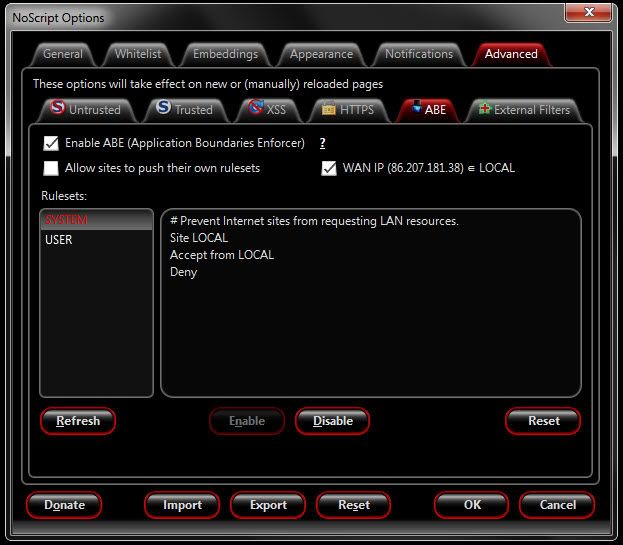
Task: Select the ABE sub-tab
Action: [428, 110]
